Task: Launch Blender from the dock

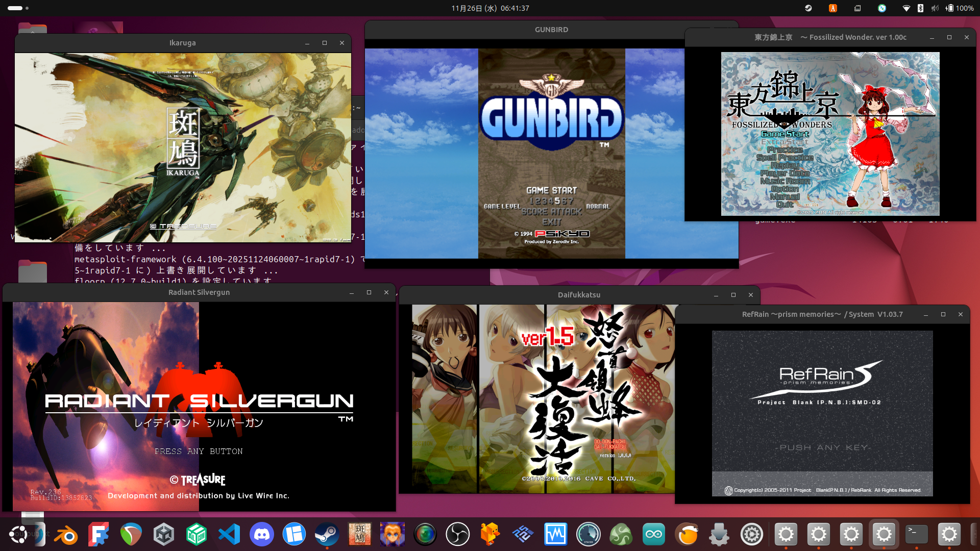Action: (x=66, y=535)
